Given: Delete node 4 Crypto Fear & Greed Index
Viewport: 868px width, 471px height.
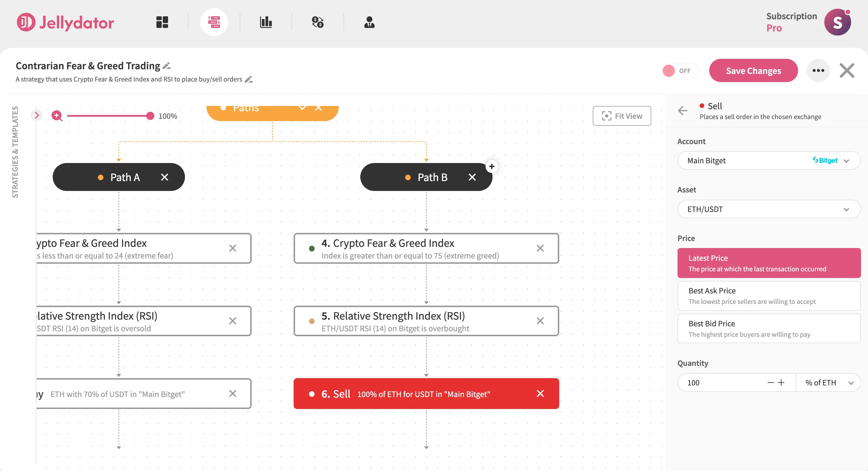Looking at the screenshot, I should 540,248.
